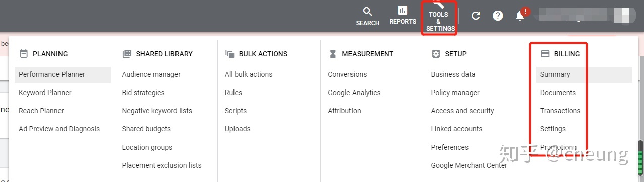Open Google Merchant Center link
Viewport: 644px width, 182px height.
point(469,165)
